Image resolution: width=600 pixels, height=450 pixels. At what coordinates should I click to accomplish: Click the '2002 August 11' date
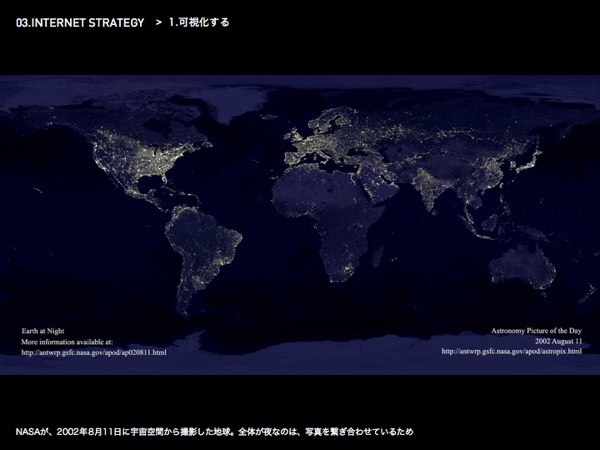point(558,341)
